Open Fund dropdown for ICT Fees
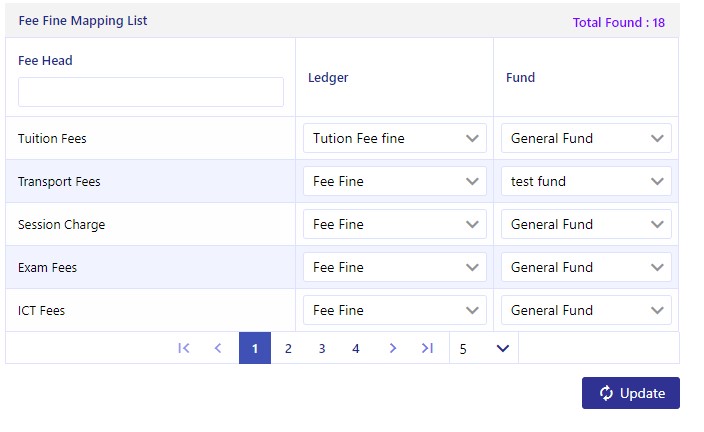The image size is (704, 432). tap(586, 310)
